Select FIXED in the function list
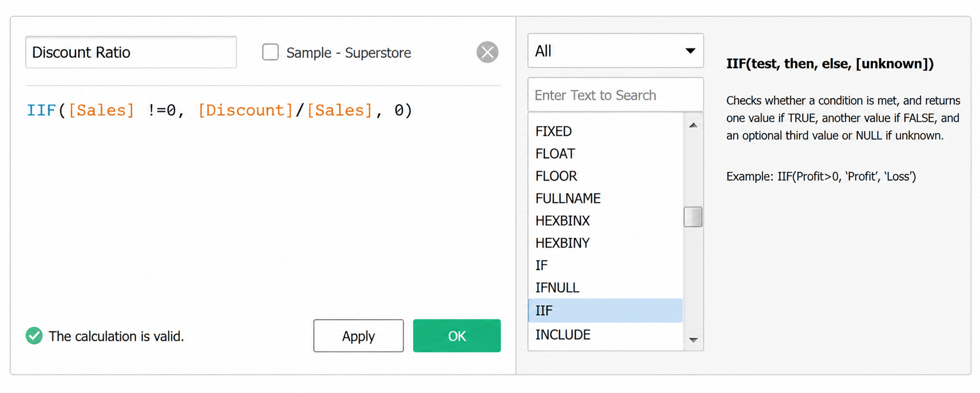This screenshot has height=393, width=980. point(606,131)
